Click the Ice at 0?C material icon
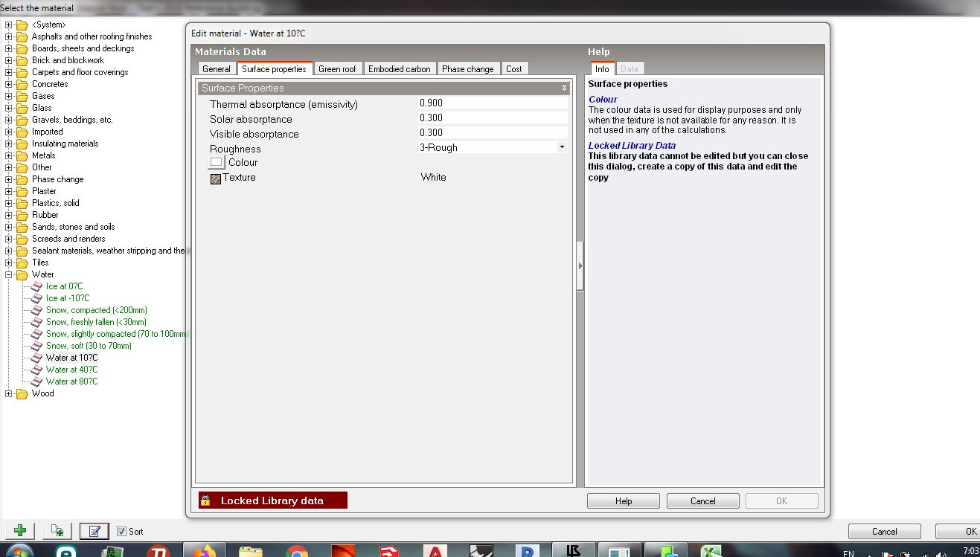The image size is (980, 557). pos(37,286)
